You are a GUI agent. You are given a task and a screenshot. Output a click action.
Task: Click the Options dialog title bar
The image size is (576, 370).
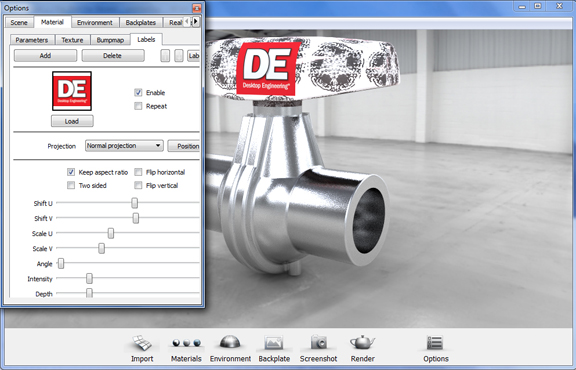click(97, 8)
